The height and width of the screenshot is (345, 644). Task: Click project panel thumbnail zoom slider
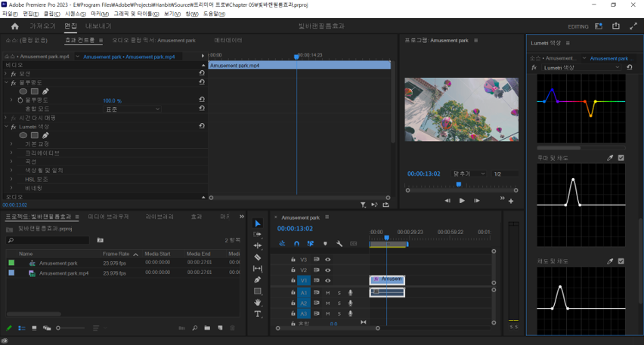pyautogui.click(x=70, y=328)
